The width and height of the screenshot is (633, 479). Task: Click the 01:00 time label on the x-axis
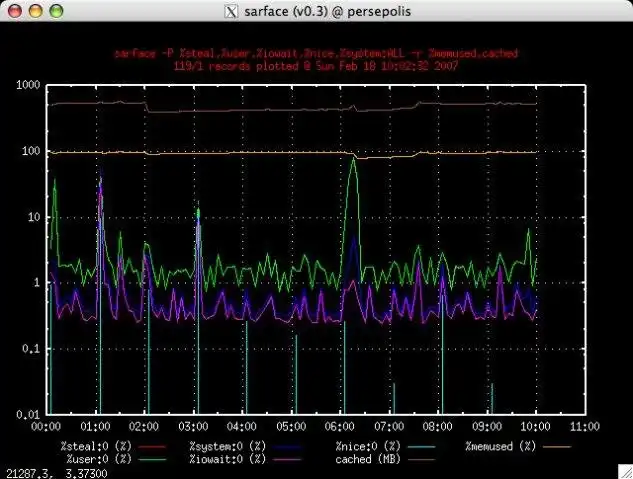[95, 427]
